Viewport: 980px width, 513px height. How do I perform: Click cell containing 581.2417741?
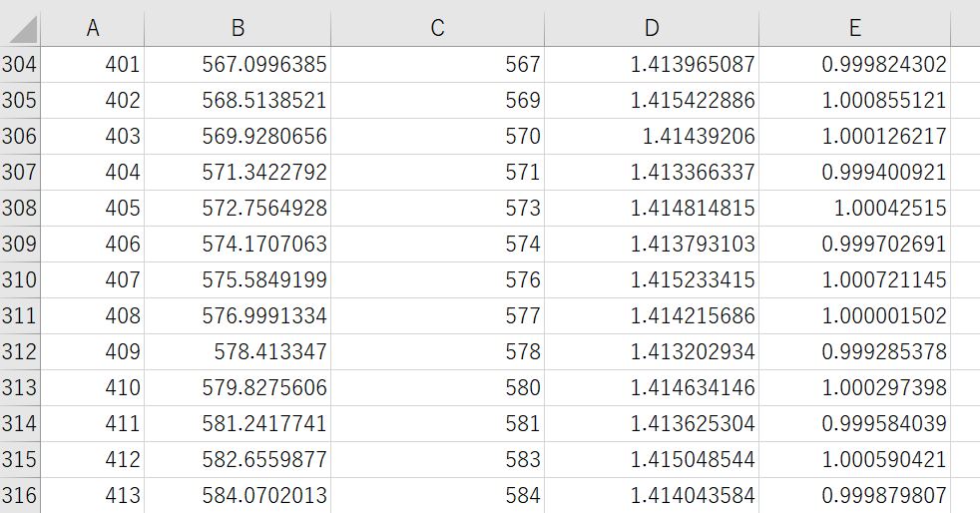tap(238, 423)
